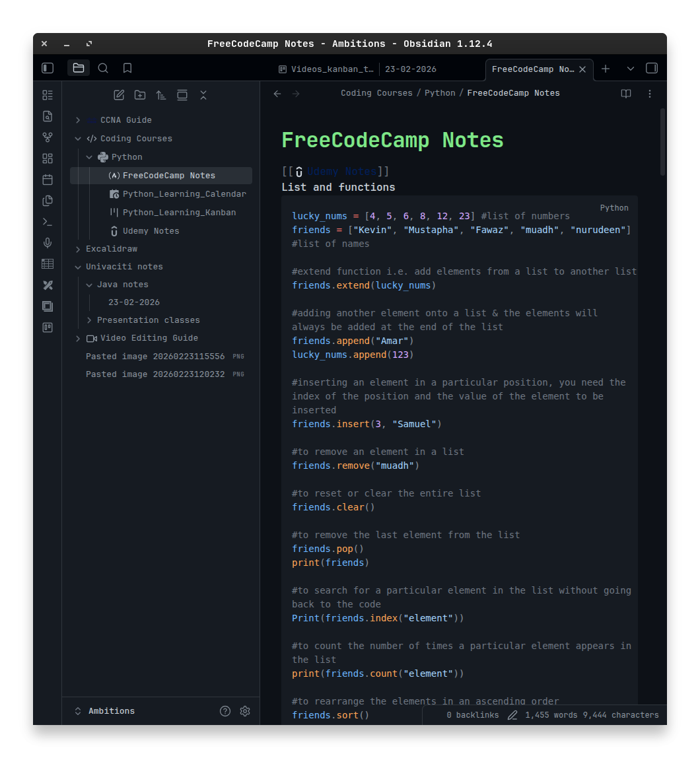This screenshot has height=758, width=700.
Task: Open the Udemy Notes internal link
Action: click(341, 171)
